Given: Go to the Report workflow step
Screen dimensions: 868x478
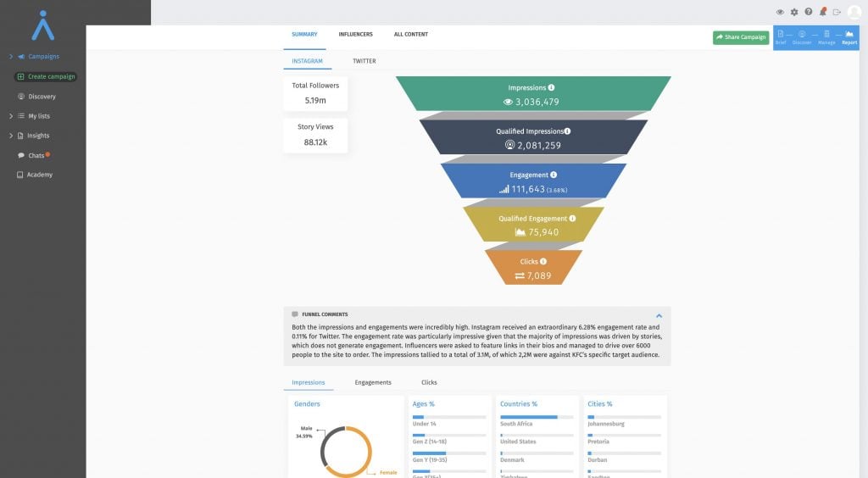Looking at the screenshot, I should [x=849, y=37].
